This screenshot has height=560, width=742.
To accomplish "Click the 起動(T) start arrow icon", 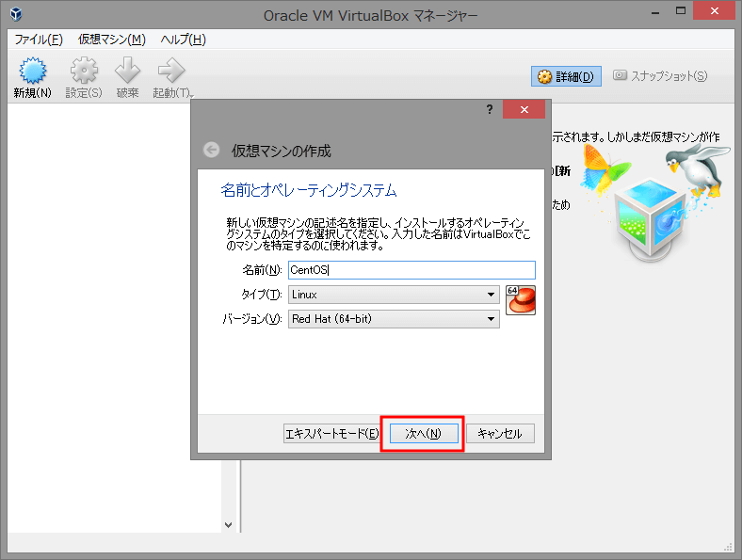I will click(170, 71).
